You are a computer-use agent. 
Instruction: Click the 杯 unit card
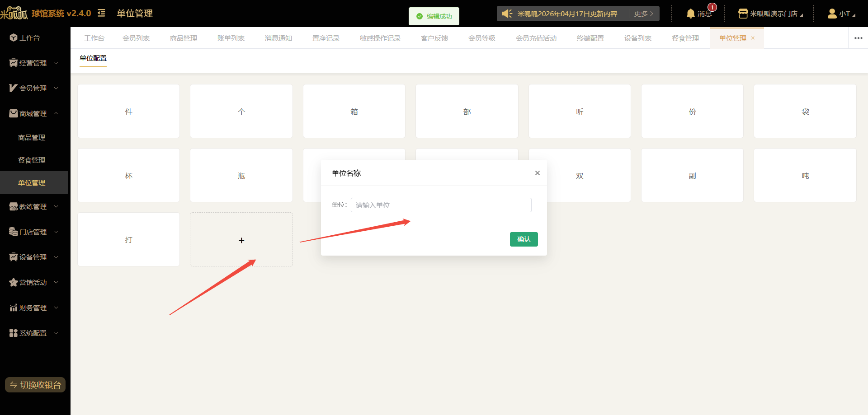click(129, 175)
